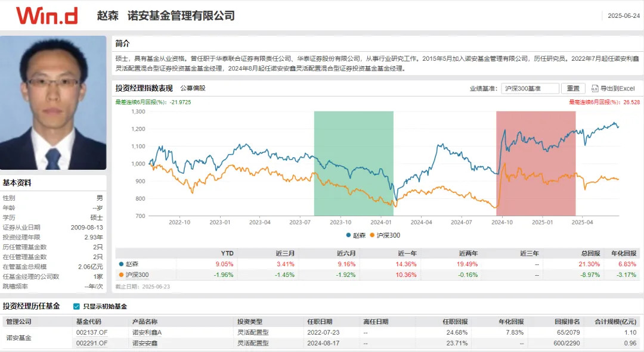Click rank value 600/2290
This screenshot has width=644, height=352.
(567, 343)
